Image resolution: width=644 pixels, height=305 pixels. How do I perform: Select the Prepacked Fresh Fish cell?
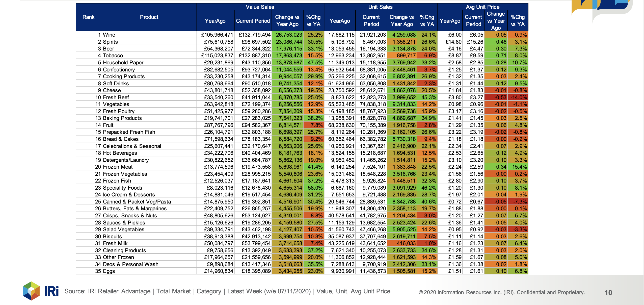[149, 132]
